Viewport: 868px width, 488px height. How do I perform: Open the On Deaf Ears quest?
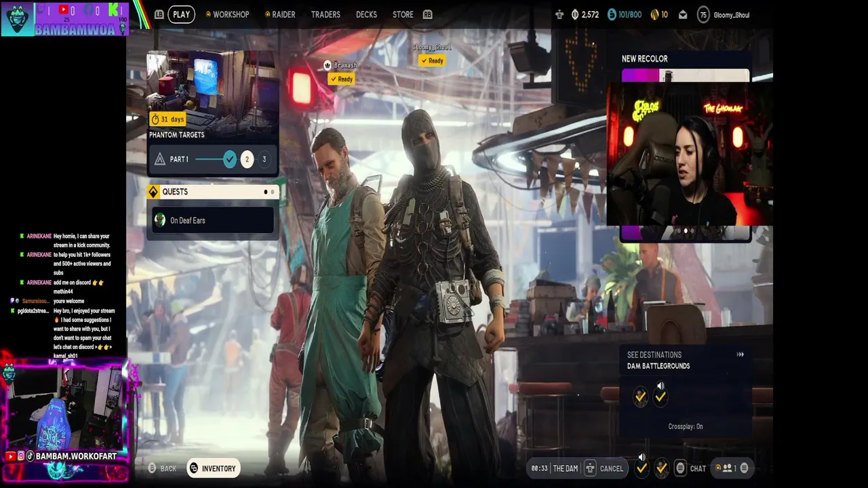(x=212, y=220)
